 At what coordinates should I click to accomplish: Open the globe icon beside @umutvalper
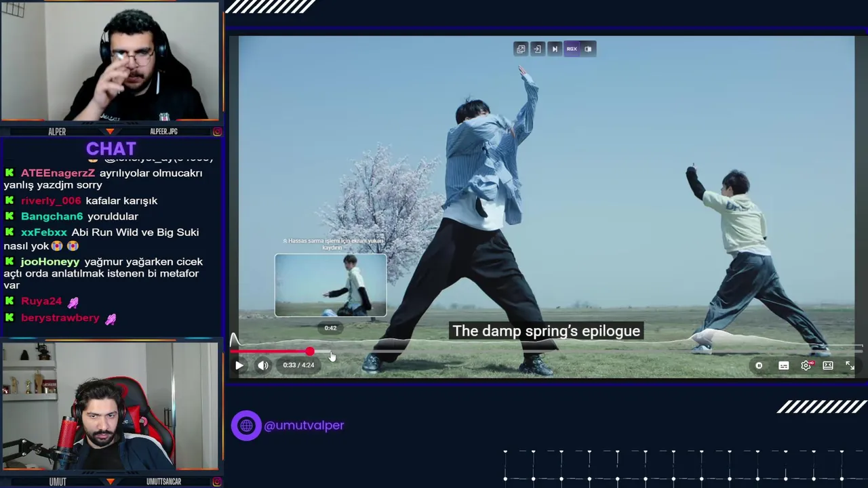click(246, 426)
